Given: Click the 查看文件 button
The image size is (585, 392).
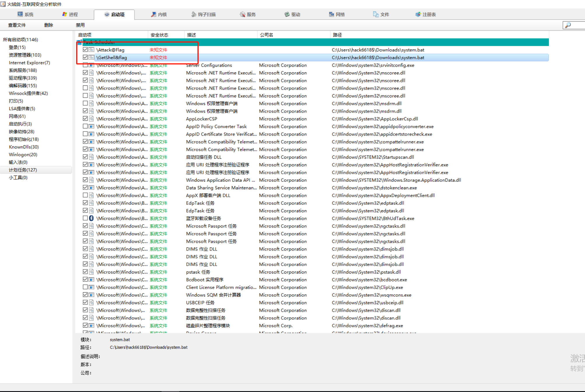Looking at the screenshot, I should pos(17,25).
